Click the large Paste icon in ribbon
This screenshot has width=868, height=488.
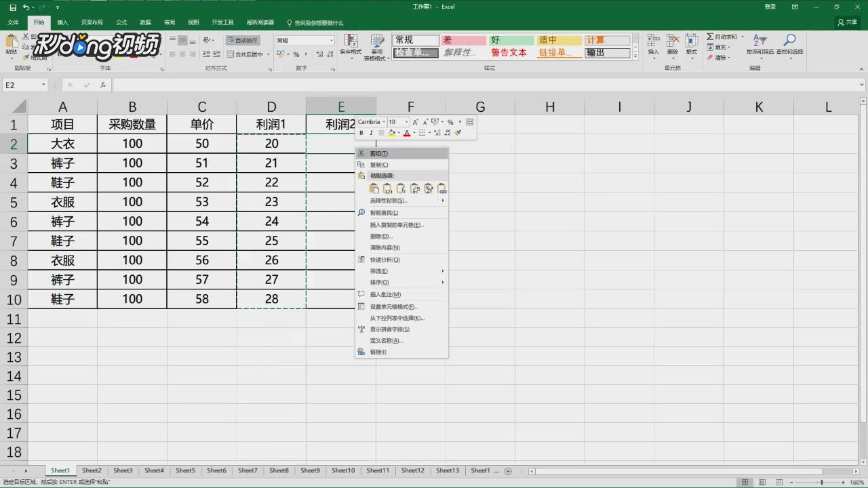tap(12, 41)
